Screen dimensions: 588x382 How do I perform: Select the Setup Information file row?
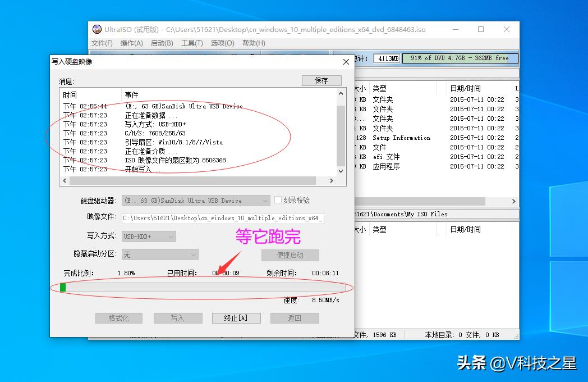(x=405, y=138)
